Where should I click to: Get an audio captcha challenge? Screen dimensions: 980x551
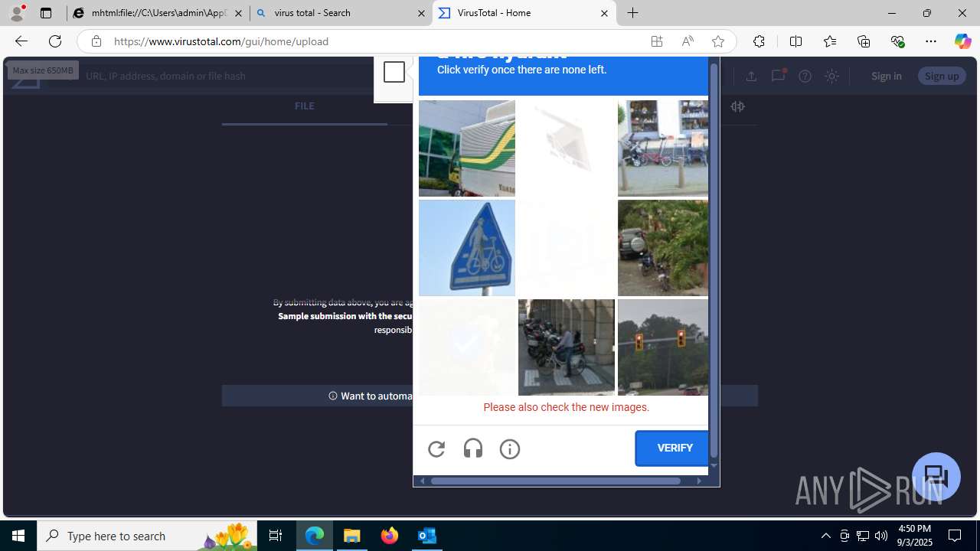point(473,449)
